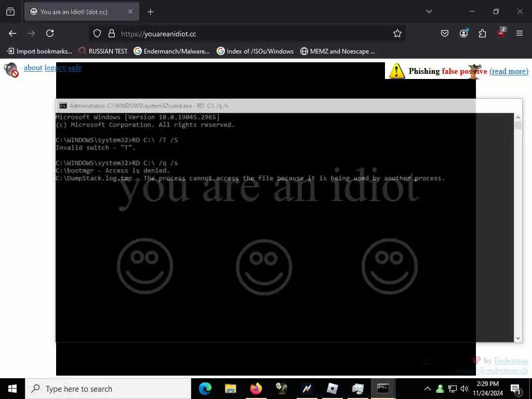
Task: Click the 'Type here to search' box
Action: pos(108,389)
